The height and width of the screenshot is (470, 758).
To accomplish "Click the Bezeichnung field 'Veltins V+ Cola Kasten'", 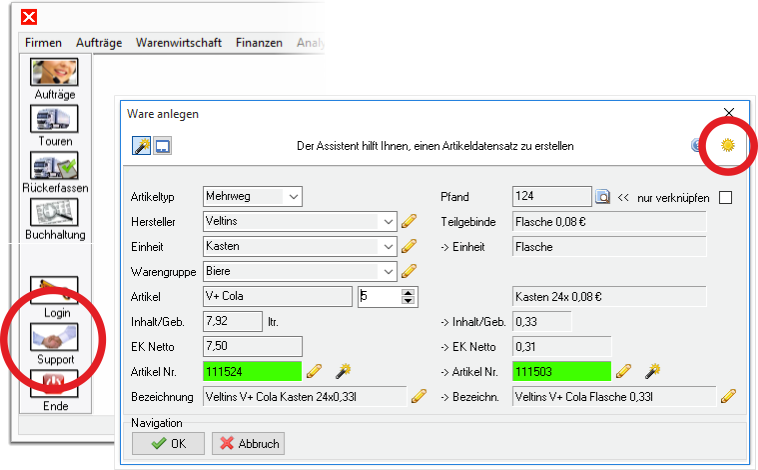I will 305,397.
